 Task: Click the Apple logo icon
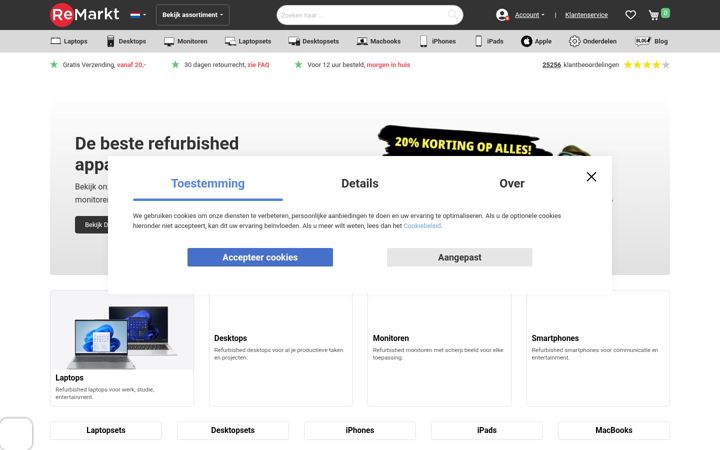pos(526,41)
